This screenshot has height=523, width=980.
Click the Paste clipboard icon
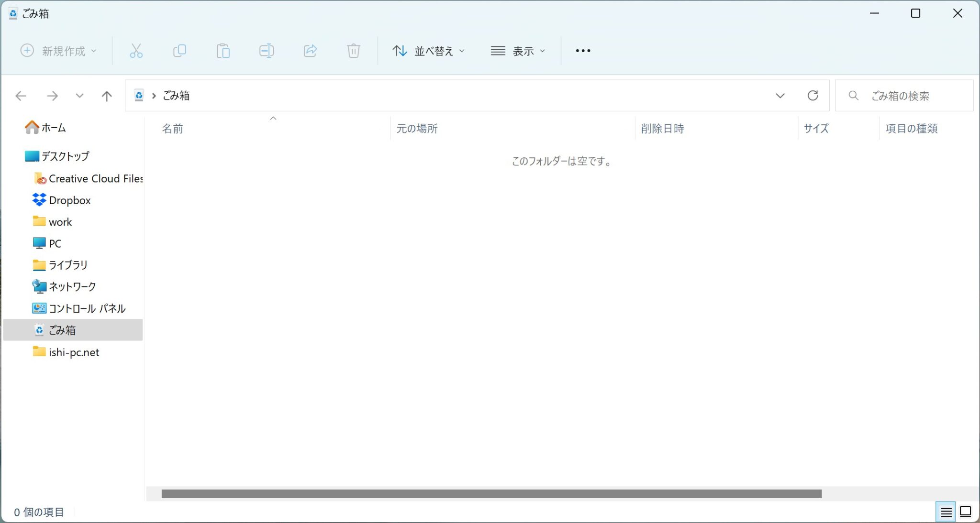[x=223, y=51]
